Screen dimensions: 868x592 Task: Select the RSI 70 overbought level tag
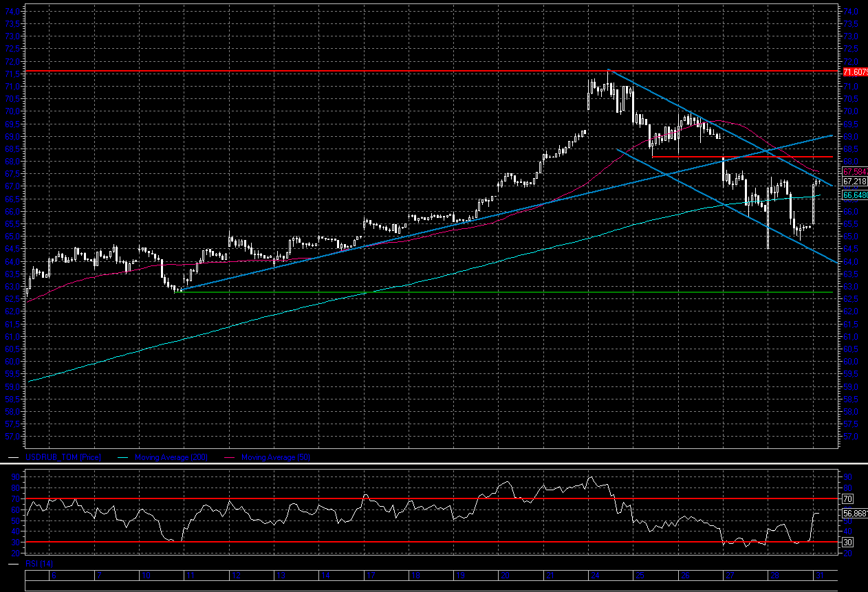[x=847, y=498]
